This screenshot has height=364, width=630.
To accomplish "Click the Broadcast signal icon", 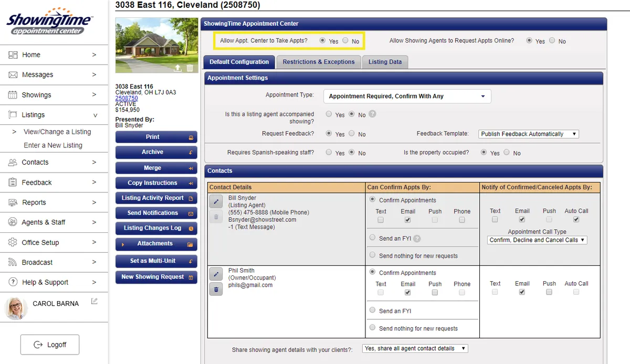I will [x=13, y=262].
